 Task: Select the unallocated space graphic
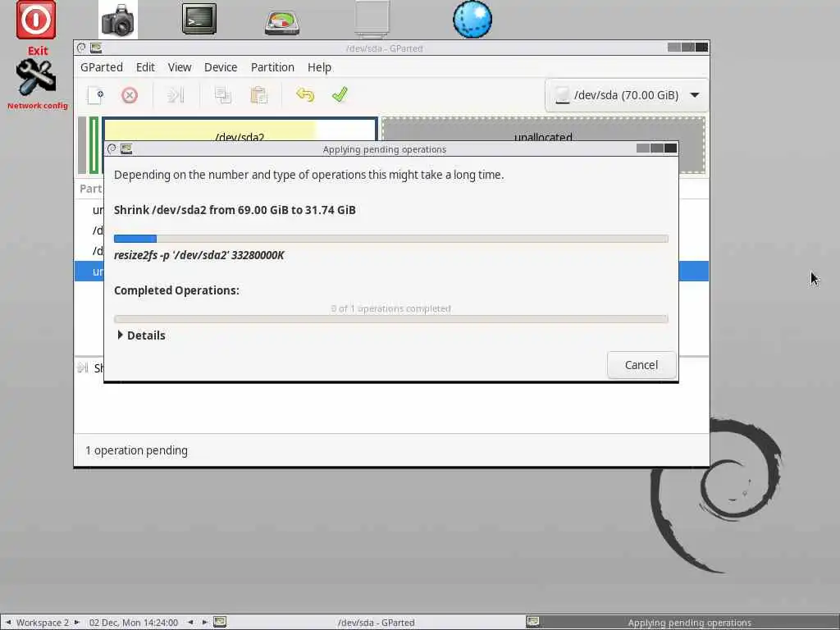[x=543, y=130]
